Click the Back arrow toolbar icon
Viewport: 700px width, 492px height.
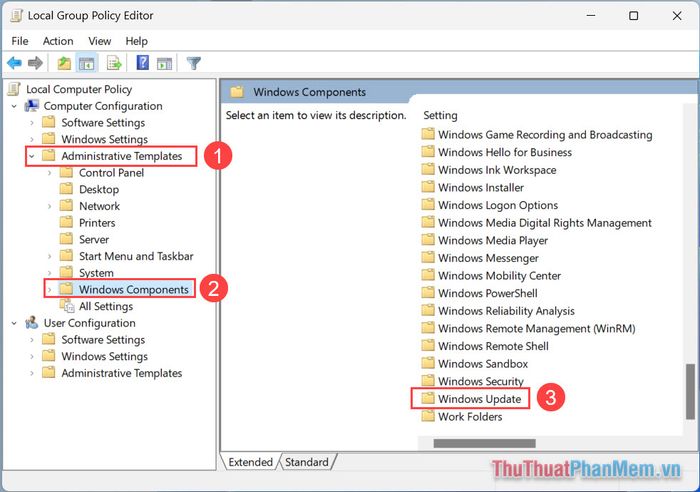pos(14,63)
